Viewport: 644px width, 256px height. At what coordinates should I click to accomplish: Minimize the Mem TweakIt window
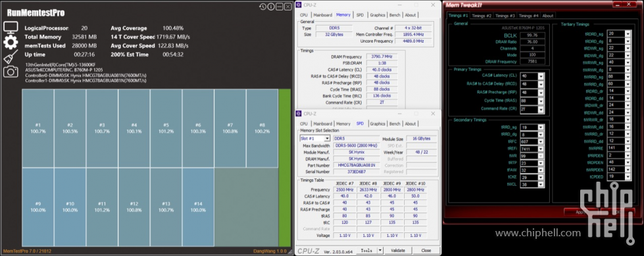click(618, 4)
